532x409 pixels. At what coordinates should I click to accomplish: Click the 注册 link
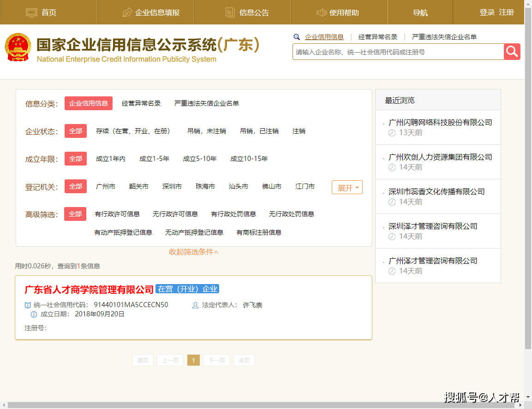tap(506, 12)
